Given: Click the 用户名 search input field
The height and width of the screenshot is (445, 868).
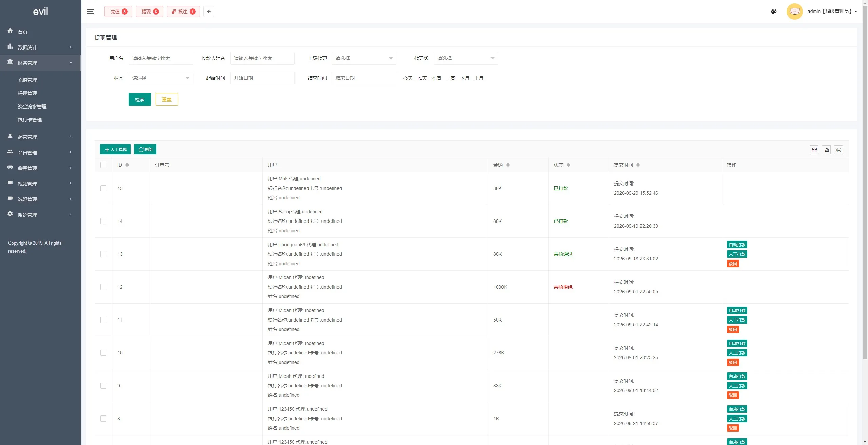Looking at the screenshot, I should (160, 58).
